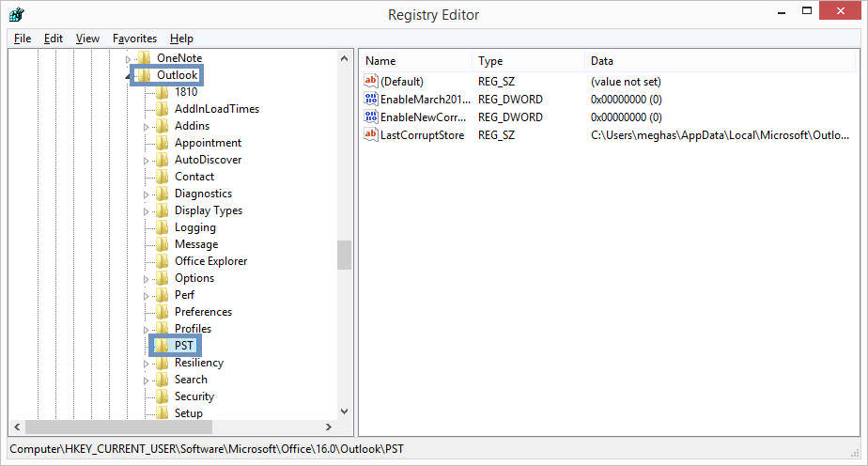Click the Contact folder icon
The width and height of the screenshot is (868, 466).
tap(163, 176)
